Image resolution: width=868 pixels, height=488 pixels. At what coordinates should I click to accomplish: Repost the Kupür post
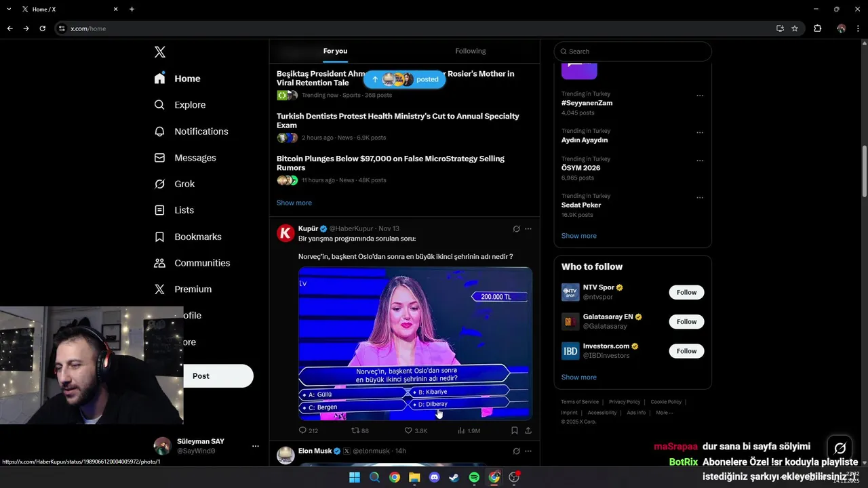pos(360,430)
